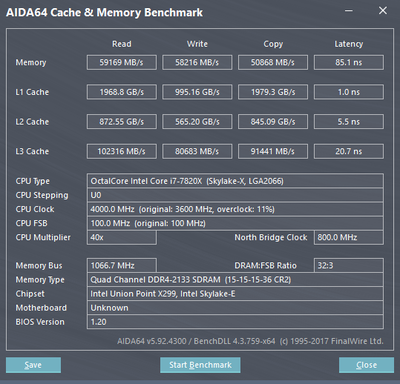Start Benchmark button at bottom center

(200, 365)
